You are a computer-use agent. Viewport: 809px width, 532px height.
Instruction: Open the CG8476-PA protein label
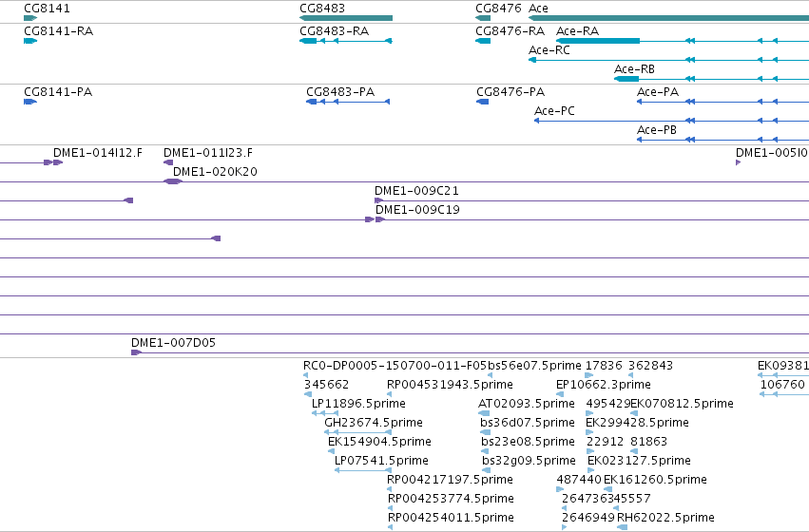click(510, 92)
